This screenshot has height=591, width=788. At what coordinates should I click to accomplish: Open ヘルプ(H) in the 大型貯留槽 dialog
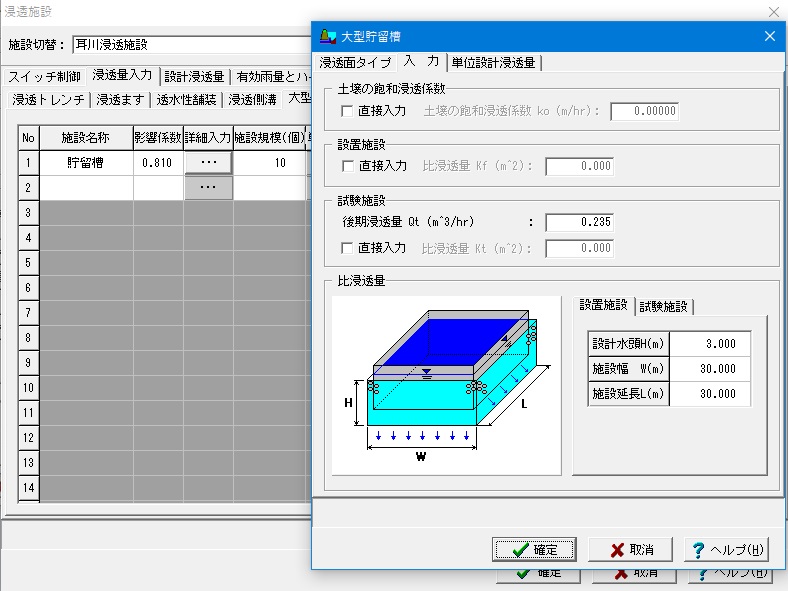726,549
